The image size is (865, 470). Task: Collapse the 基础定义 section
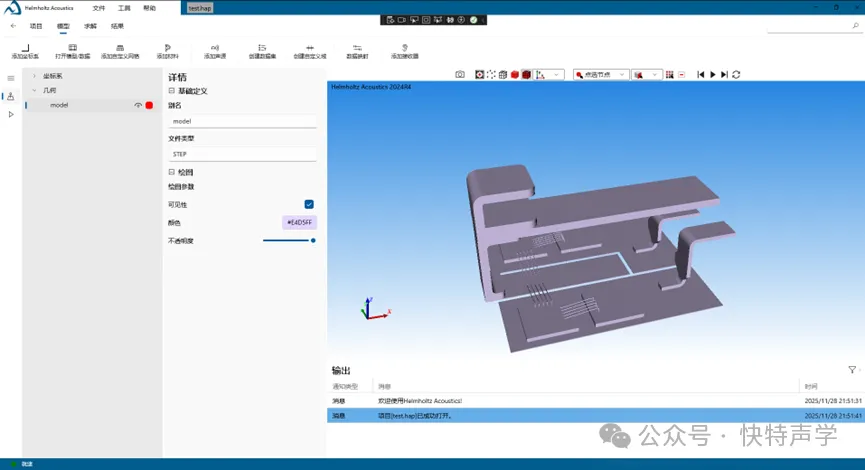point(172,91)
